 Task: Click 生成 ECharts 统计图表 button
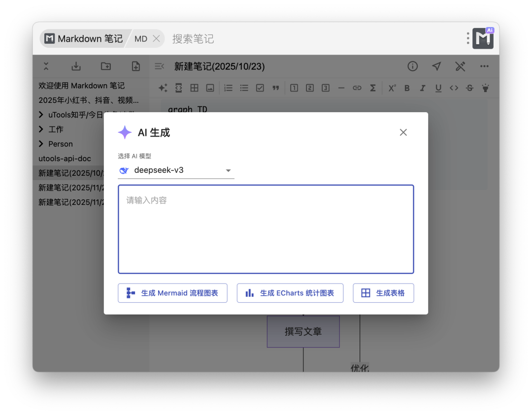coord(290,293)
